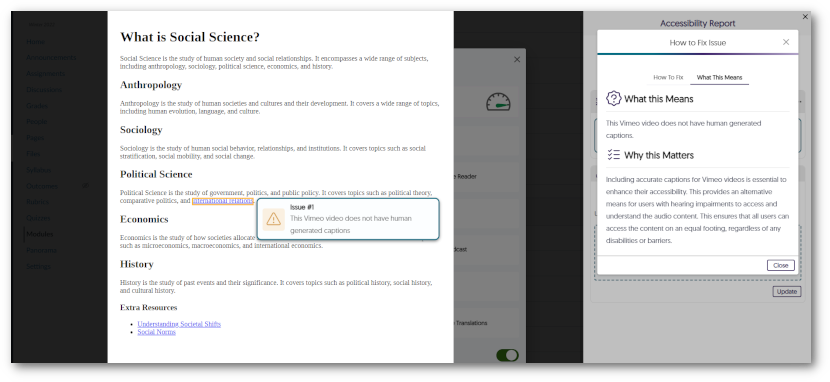Open People in the course menu

(37, 121)
